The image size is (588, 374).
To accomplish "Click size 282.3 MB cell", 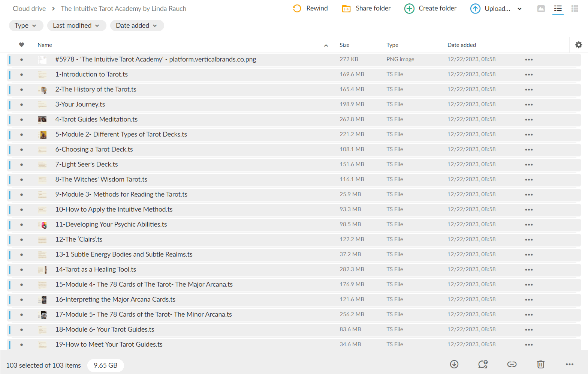I will 352,269.
